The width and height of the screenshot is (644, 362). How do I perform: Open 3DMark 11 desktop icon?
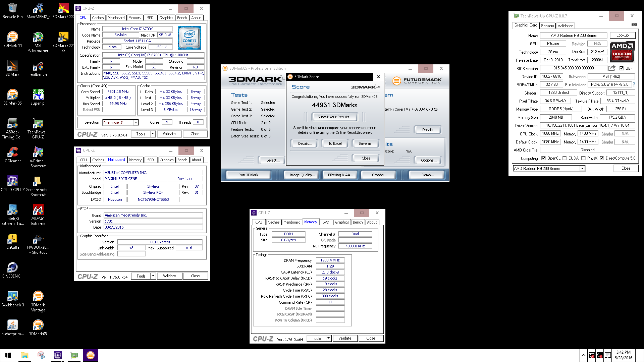(12, 40)
